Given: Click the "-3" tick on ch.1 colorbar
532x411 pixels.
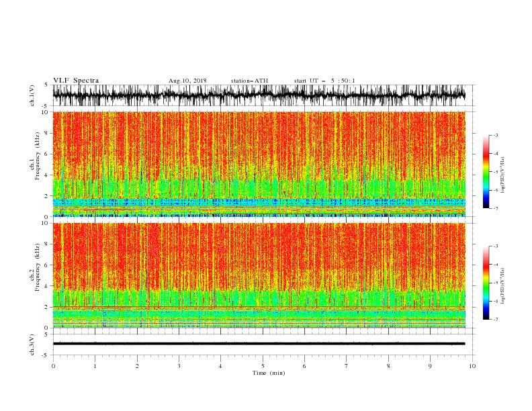Looking at the screenshot, I should click(x=496, y=135).
